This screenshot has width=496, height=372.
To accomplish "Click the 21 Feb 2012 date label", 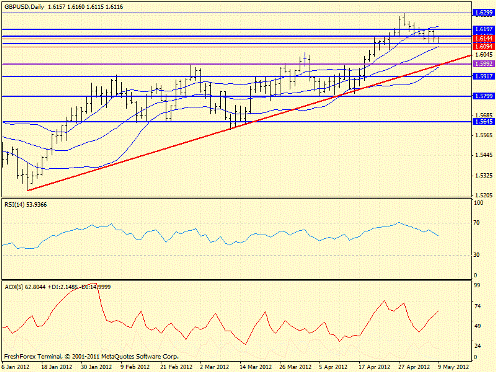I will (176, 367).
